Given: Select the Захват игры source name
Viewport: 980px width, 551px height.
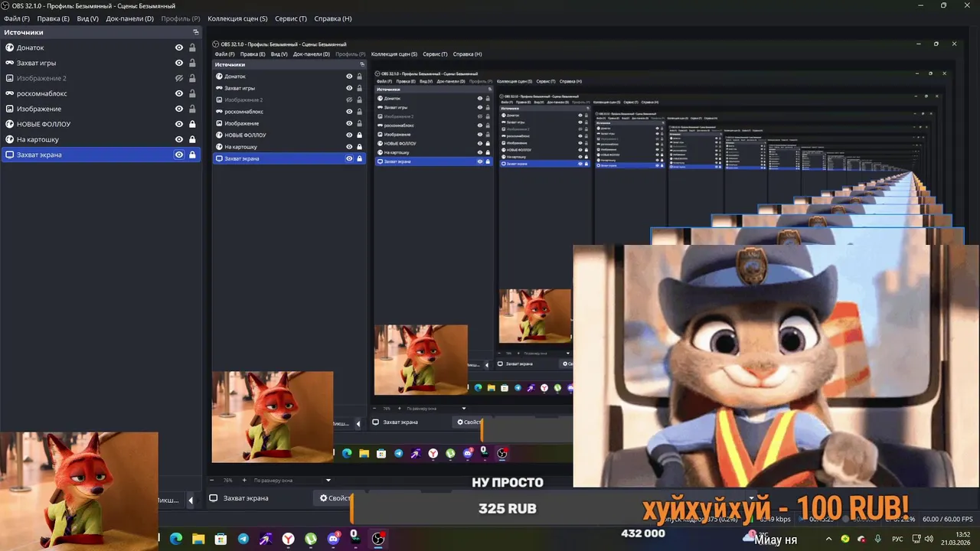Looking at the screenshot, I should point(36,63).
